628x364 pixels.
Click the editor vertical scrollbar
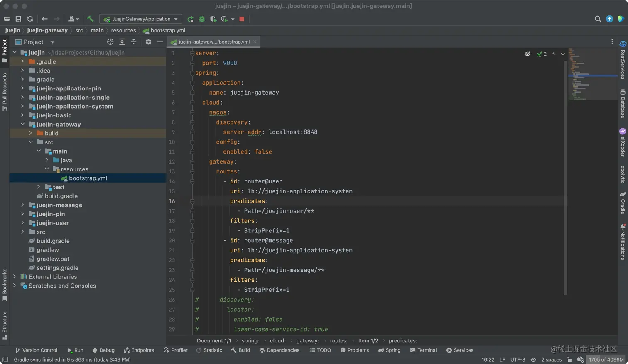565,178
